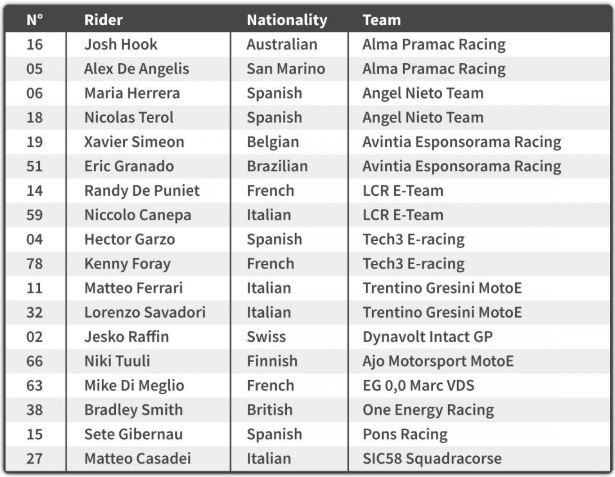
Task: Click the Rider column header
Action: 103,19
